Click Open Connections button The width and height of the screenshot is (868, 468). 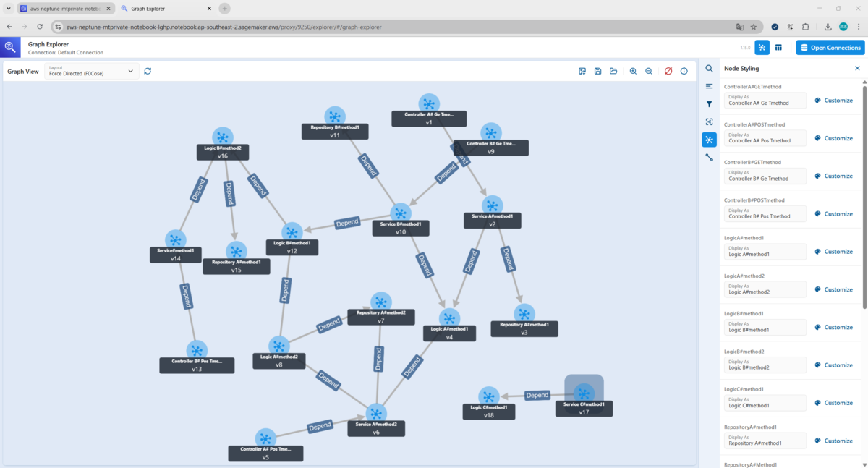(x=830, y=48)
